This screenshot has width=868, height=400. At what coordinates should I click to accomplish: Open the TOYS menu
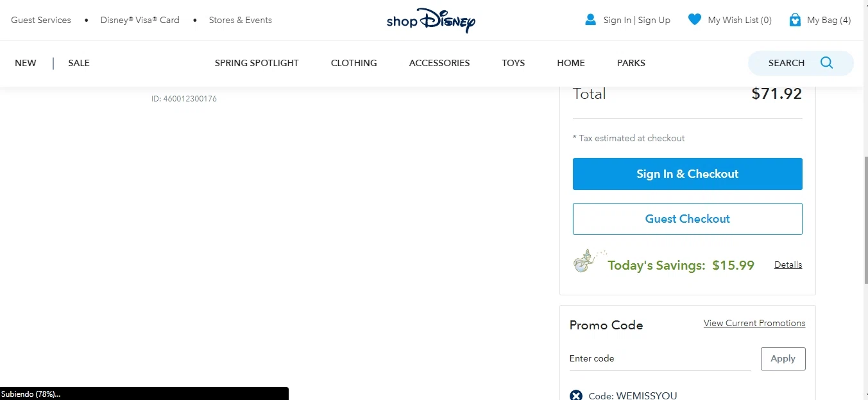(513, 63)
